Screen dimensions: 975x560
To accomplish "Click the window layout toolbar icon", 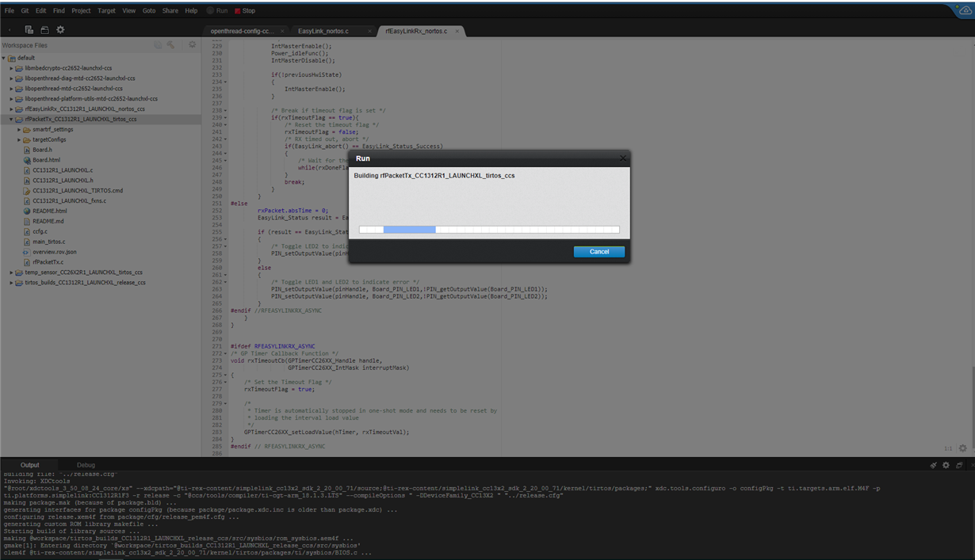I will pos(44,30).
